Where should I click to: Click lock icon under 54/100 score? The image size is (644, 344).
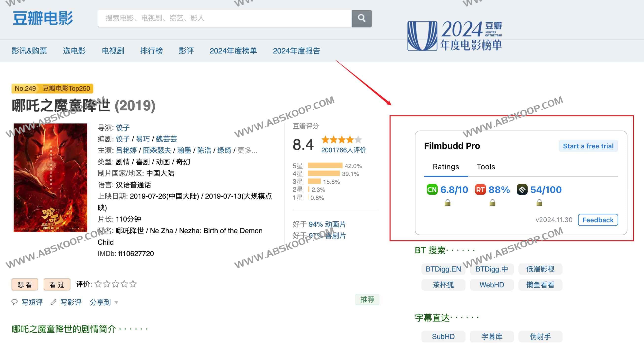pos(539,203)
